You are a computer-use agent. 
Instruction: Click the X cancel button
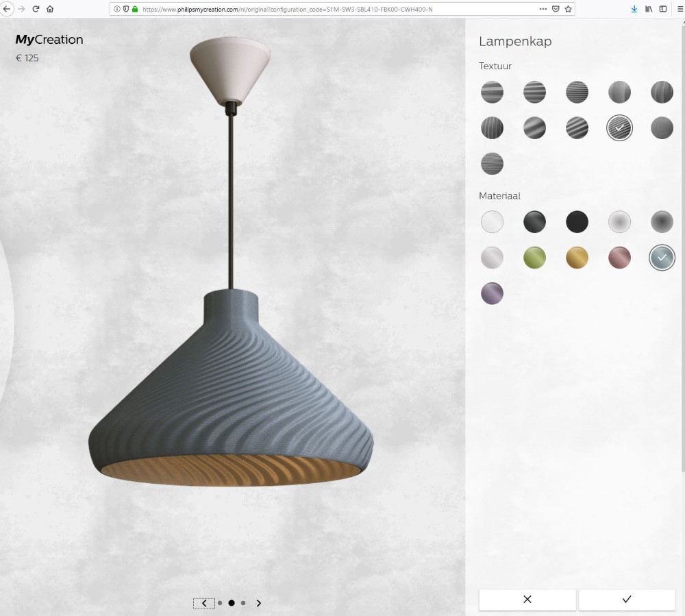coord(527,600)
